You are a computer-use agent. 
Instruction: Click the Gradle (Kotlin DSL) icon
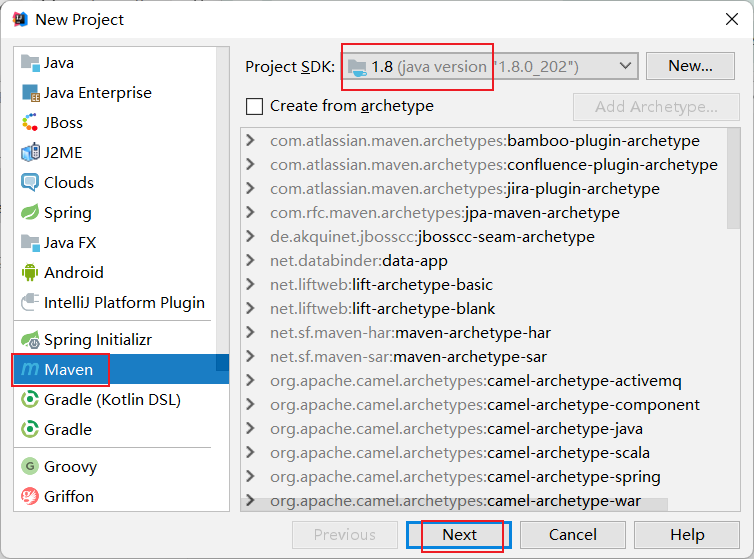[30, 399]
